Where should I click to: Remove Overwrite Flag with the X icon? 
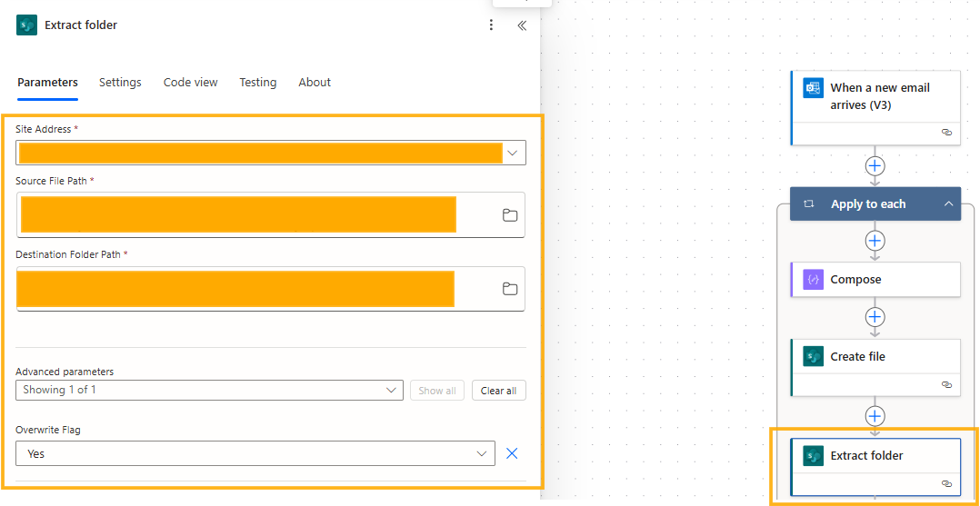click(x=512, y=453)
